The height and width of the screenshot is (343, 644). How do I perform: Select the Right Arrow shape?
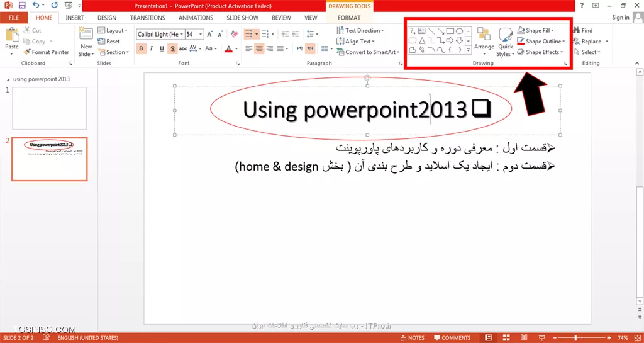(x=450, y=40)
